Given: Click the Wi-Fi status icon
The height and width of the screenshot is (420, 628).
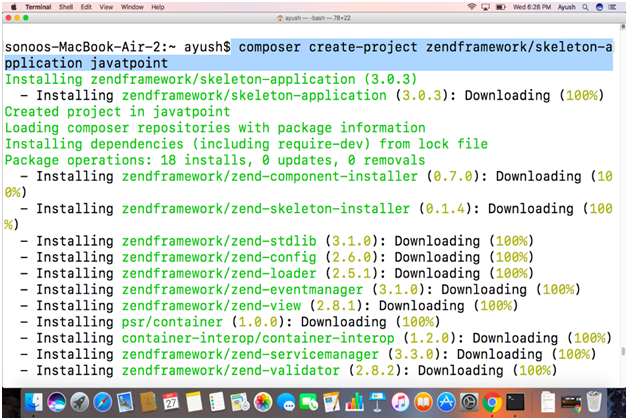Looking at the screenshot, I should click(471, 7).
